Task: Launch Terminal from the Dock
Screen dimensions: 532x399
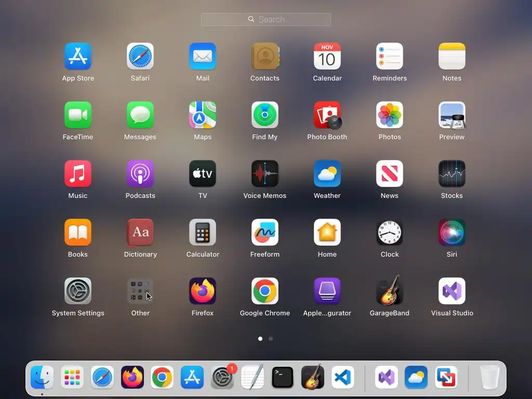Action: pyautogui.click(x=283, y=377)
